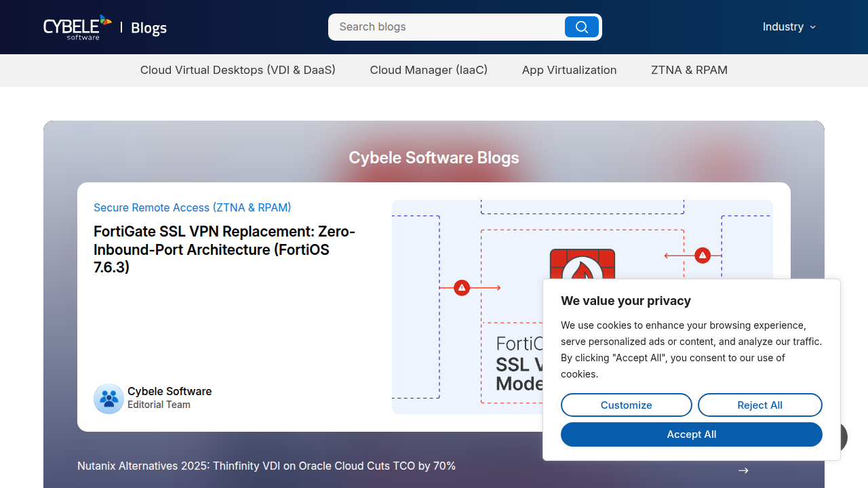Click Reject All in the cookie banner
Screen dimensions: 868x488
click(x=760, y=405)
